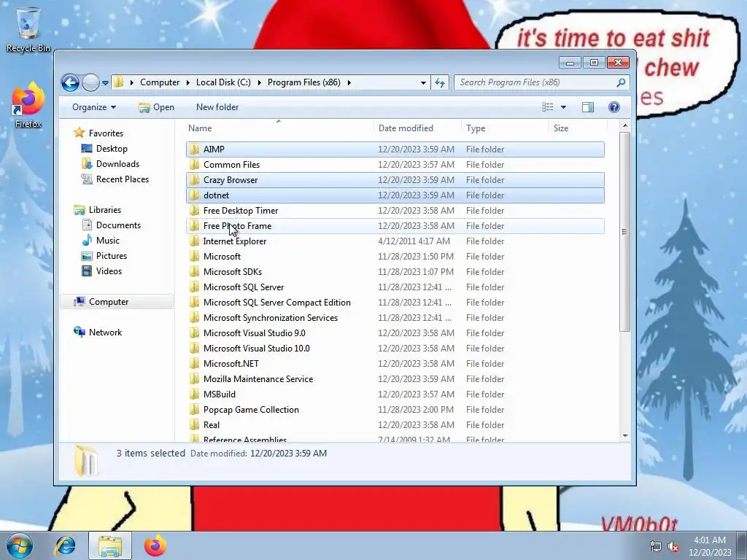Select the AIMP folder icon
This screenshot has width=747, height=560.
point(194,149)
